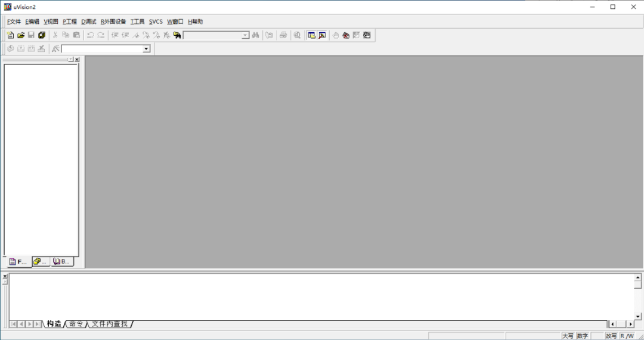Expand the target selection dropdown

(146, 49)
